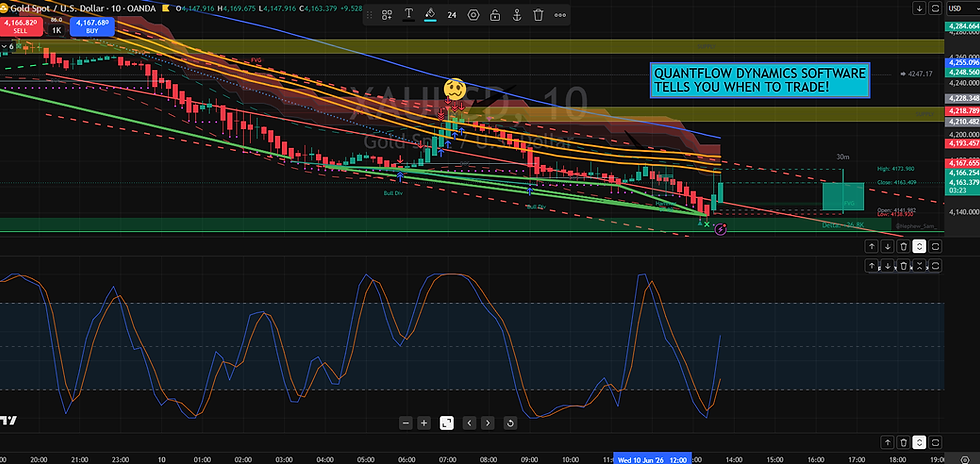Click the 4,255.096 blue price label

[x=962, y=63]
